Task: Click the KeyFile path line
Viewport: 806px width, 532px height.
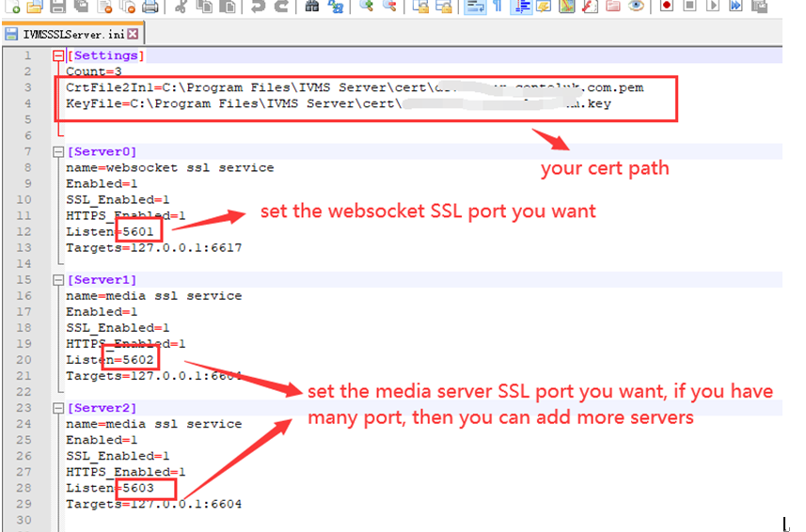Action: coord(339,103)
